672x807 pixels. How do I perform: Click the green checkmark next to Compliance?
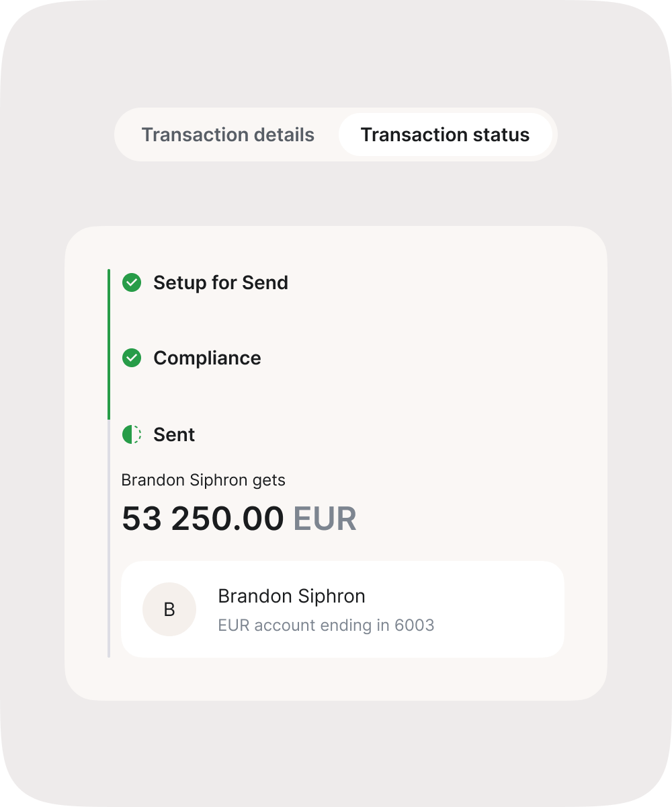pyautogui.click(x=132, y=358)
